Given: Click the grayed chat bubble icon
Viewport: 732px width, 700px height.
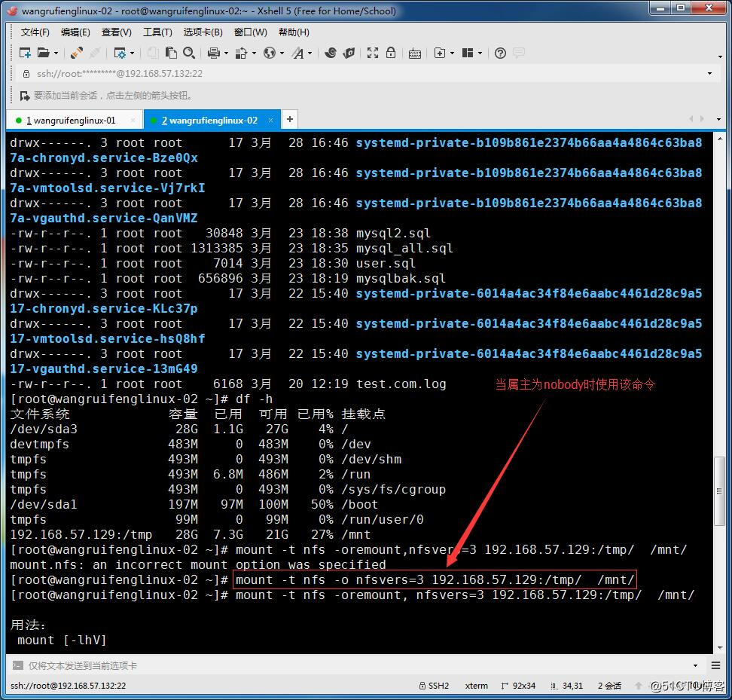Looking at the screenshot, I should coord(518,53).
